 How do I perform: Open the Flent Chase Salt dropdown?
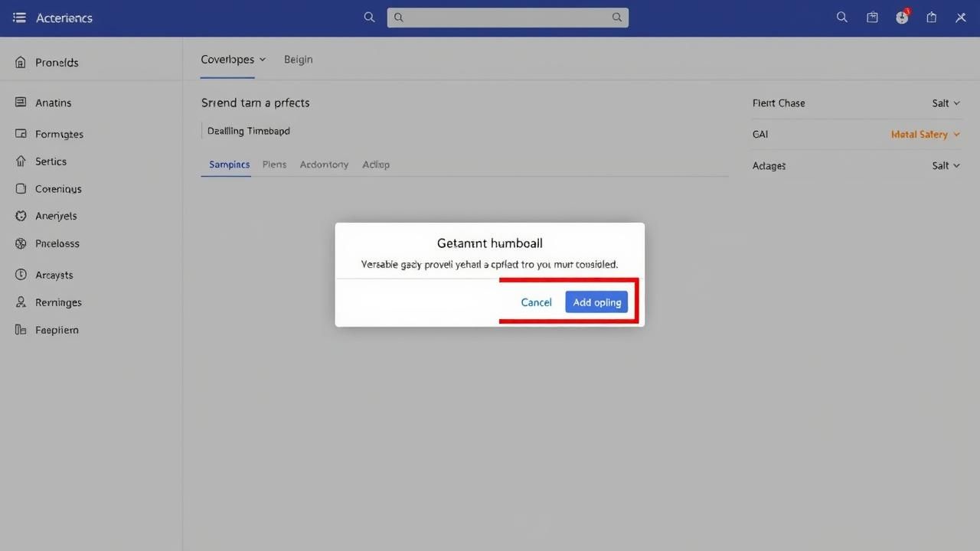[x=946, y=103]
